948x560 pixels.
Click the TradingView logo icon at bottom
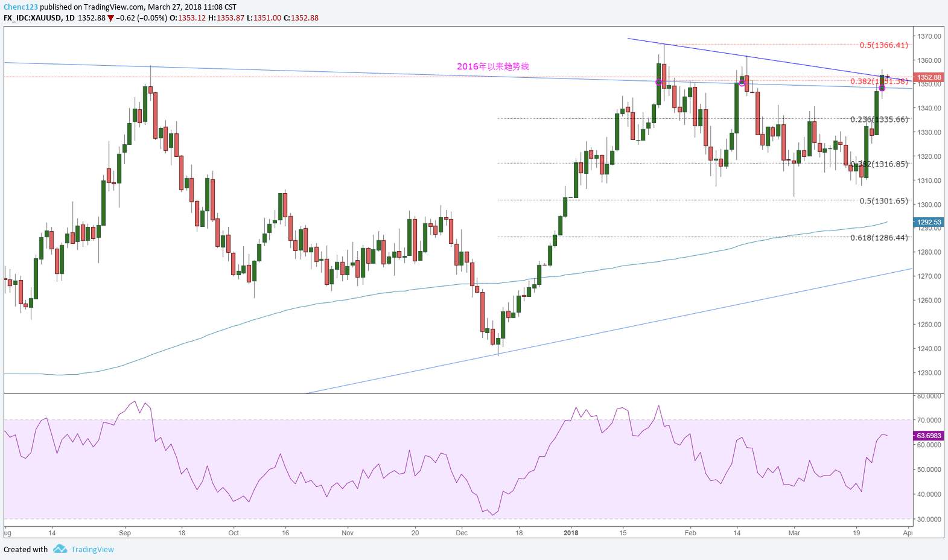click(x=60, y=549)
